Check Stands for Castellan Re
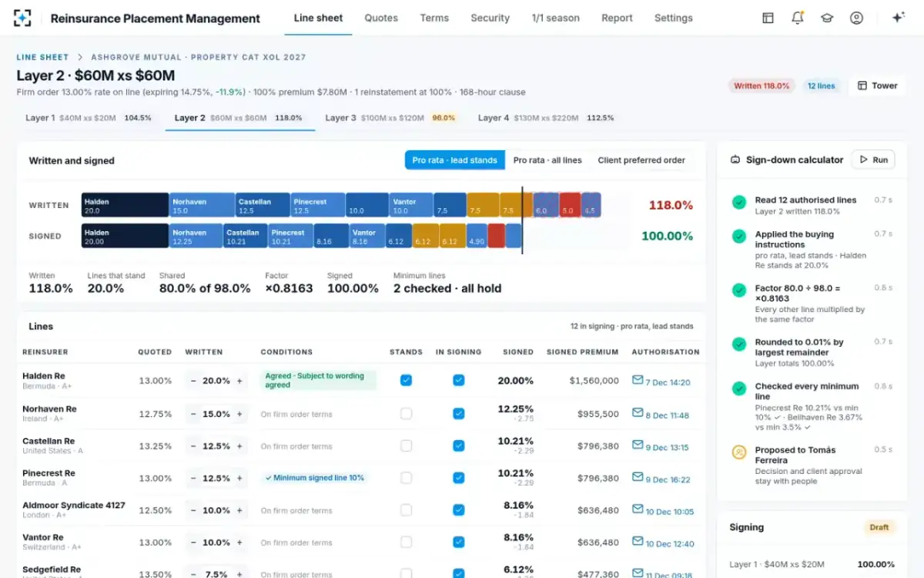924x578 pixels. 406,445
